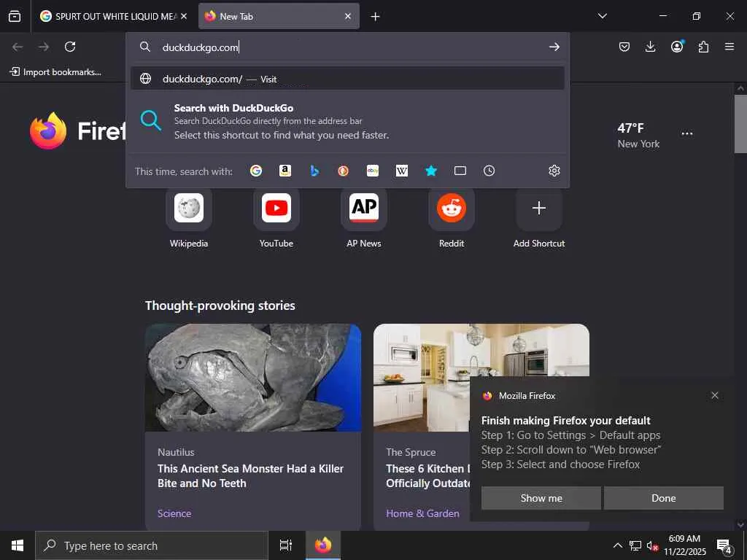Open Task View on taskbar
This screenshot has width=747, height=560.
[x=285, y=545]
